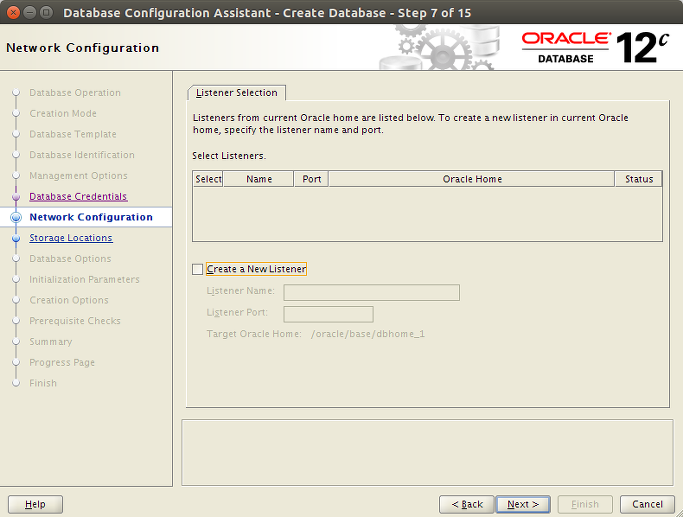Click the Status column header

[639, 179]
